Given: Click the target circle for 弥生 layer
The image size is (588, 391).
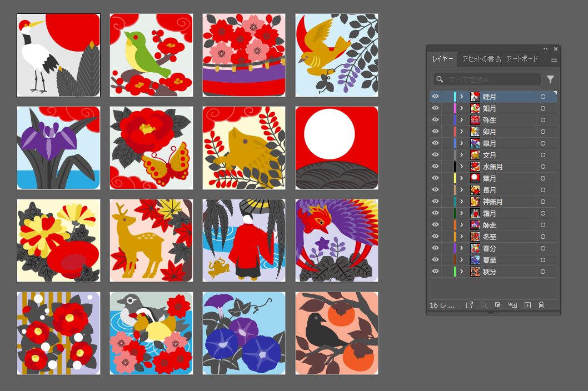Looking at the screenshot, I should [x=542, y=120].
